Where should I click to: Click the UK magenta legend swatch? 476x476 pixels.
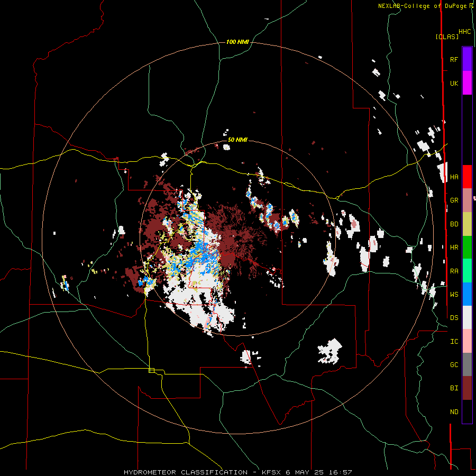coord(467,83)
